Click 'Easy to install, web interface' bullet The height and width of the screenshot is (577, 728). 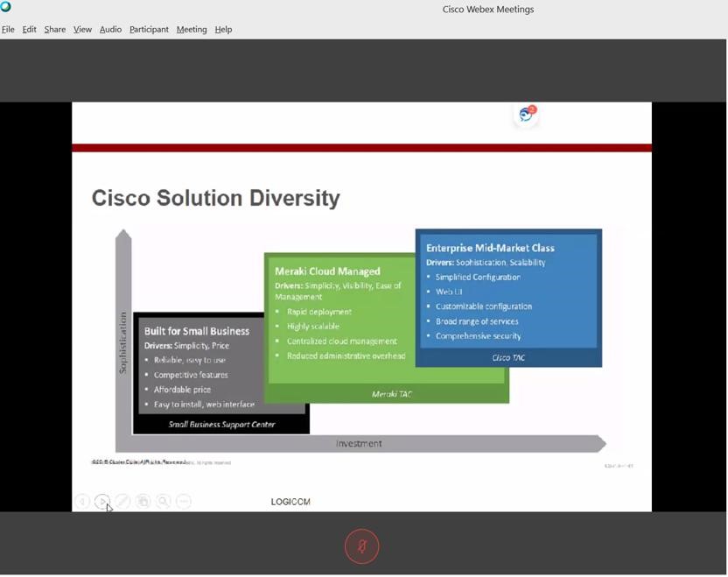click(x=204, y=405)
